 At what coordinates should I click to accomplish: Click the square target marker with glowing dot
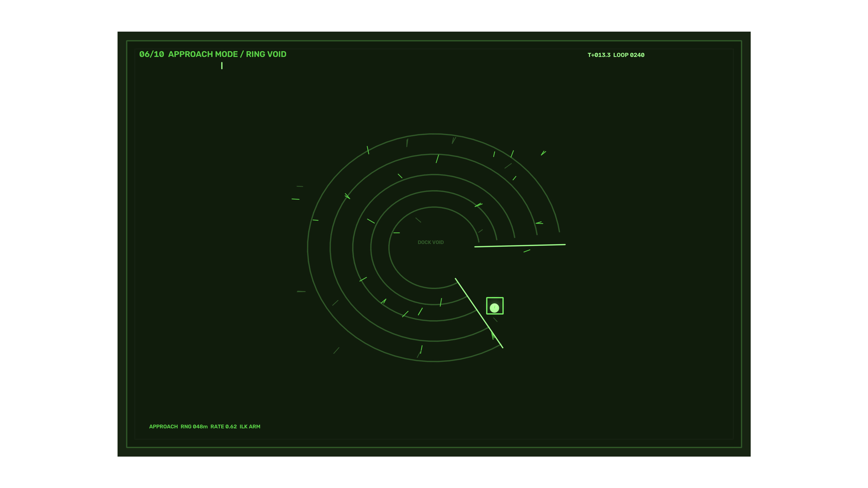[495, 306]
